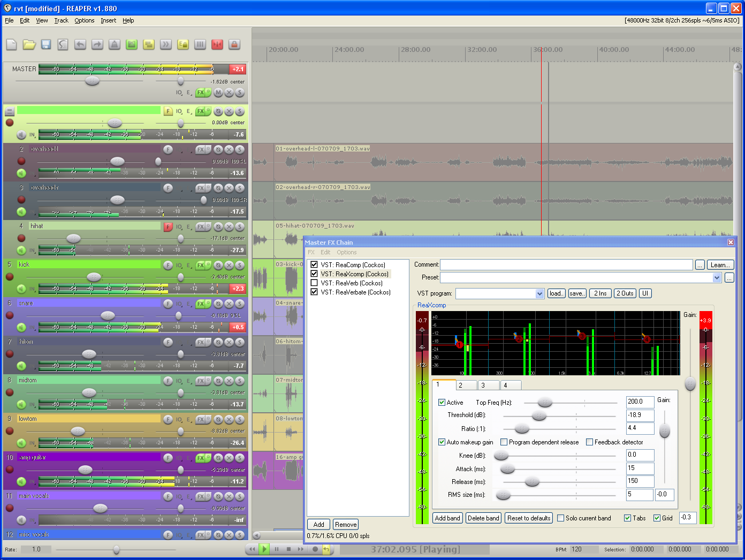745x560 pixels.
Task: Open the master track IO routing button
Action: click(x=179, y=93)
